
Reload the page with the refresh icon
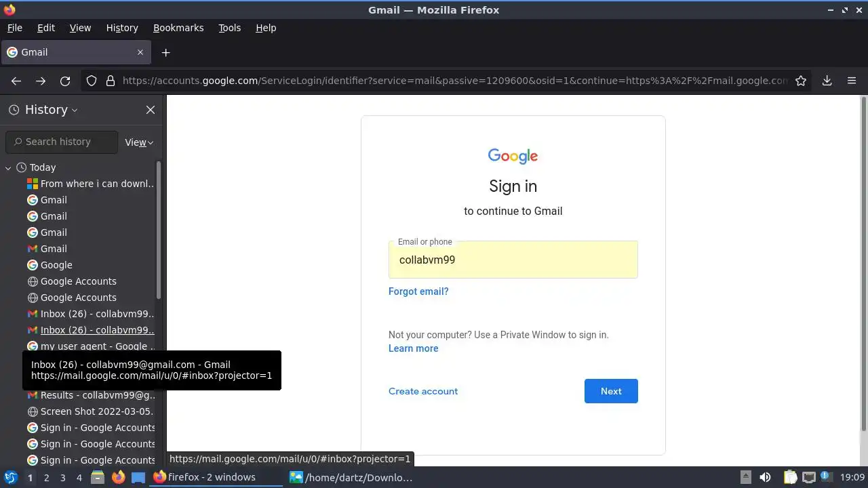65,81
